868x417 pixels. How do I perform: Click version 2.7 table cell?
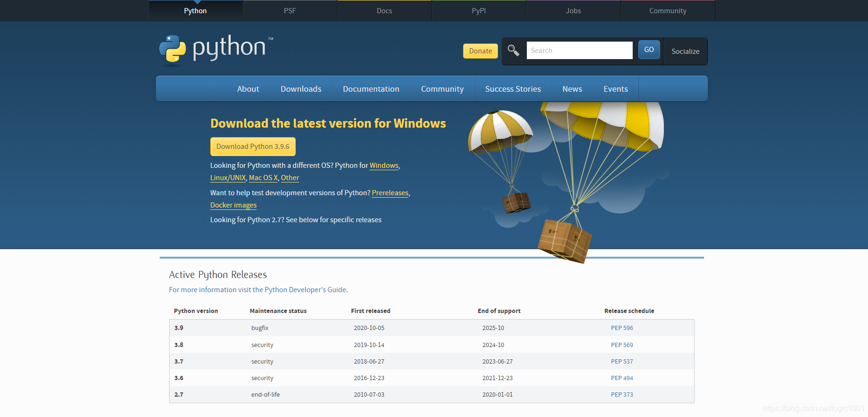coord(179,394)
